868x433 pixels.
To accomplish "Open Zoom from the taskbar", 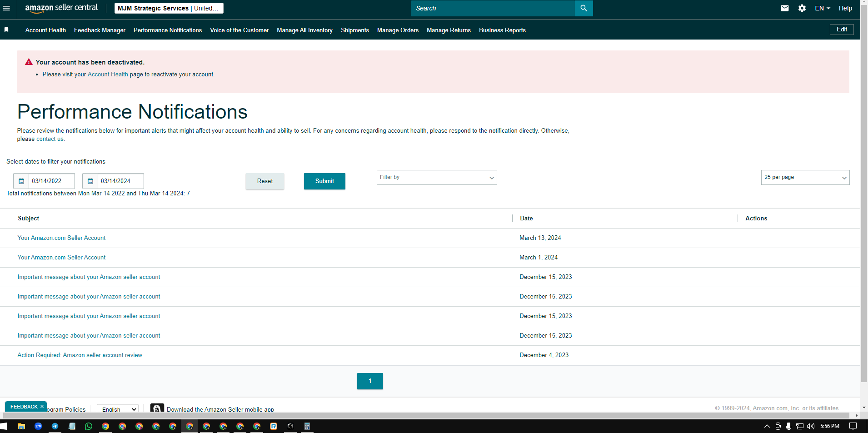I will point(38,426).
